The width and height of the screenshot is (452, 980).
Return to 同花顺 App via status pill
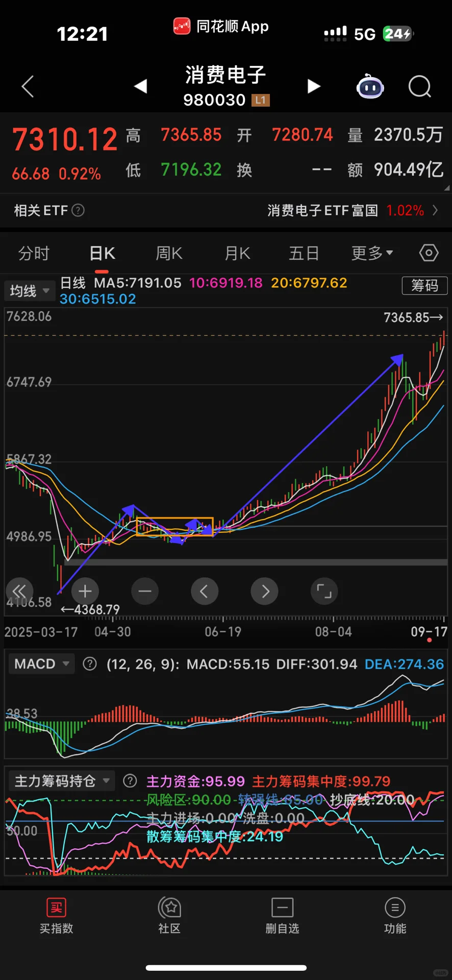tap(221, 27)
